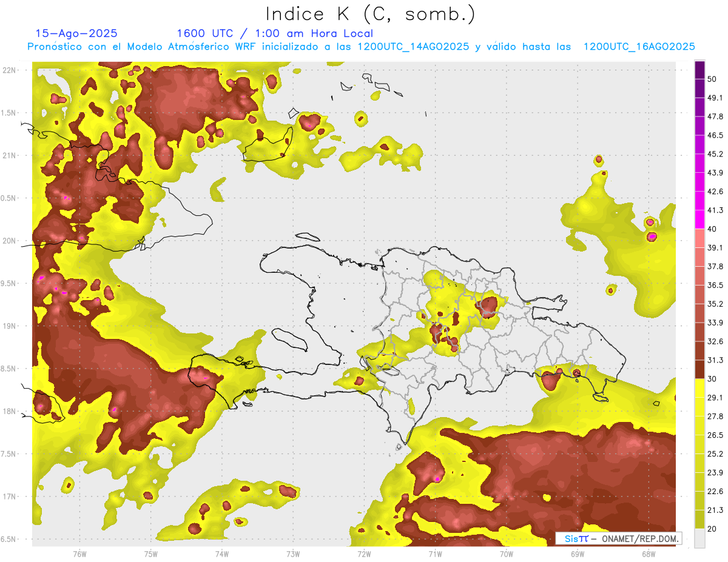This screenshot has height=562, width=728.
Task: Click the "68W" longitude label
Action: tap(648, 554)
